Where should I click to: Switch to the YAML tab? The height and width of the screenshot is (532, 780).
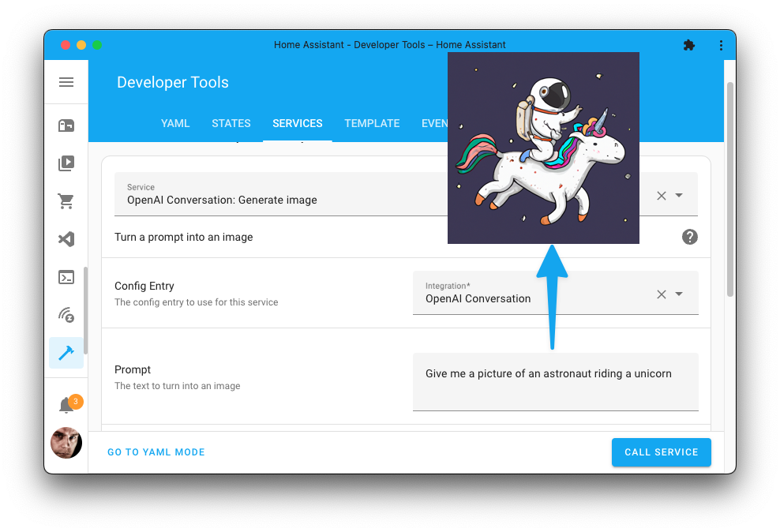pyautogui.click(x=174, y=123)
